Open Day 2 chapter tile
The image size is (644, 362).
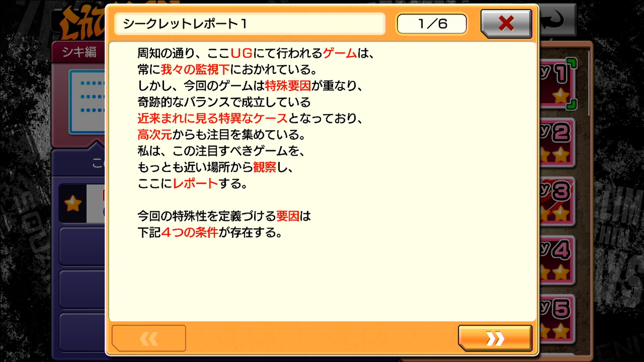(x=557, y=143)
